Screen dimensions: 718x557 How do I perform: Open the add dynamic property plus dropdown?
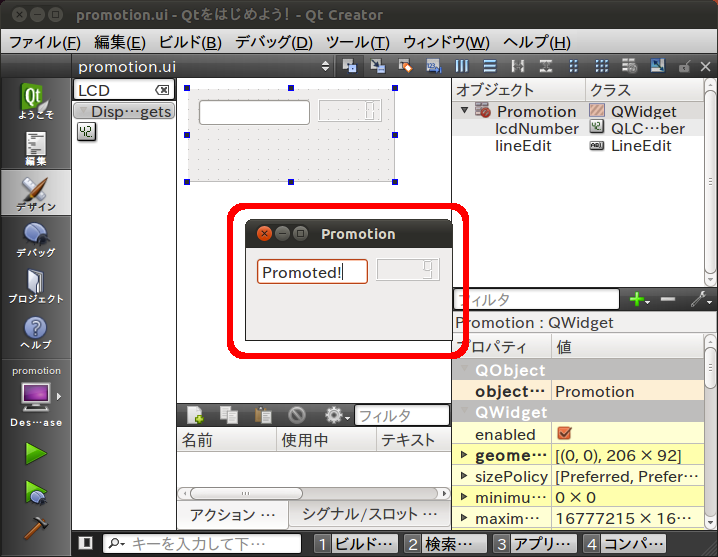click(638, 299)
